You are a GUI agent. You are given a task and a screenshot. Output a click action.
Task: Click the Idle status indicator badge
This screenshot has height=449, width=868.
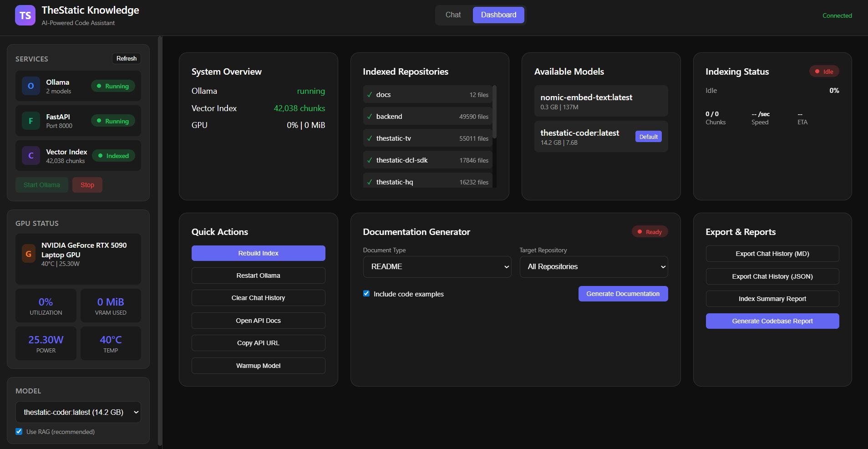[824, 71]
